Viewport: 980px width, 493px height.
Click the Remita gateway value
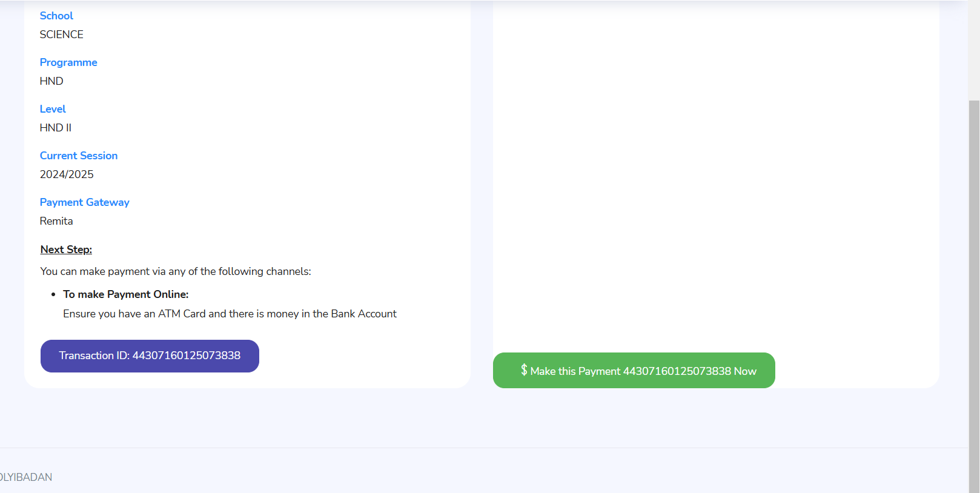[56, 221]
